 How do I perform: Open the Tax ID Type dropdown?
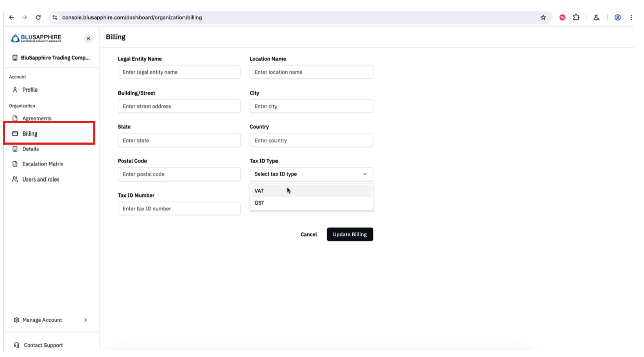point(311,174)
